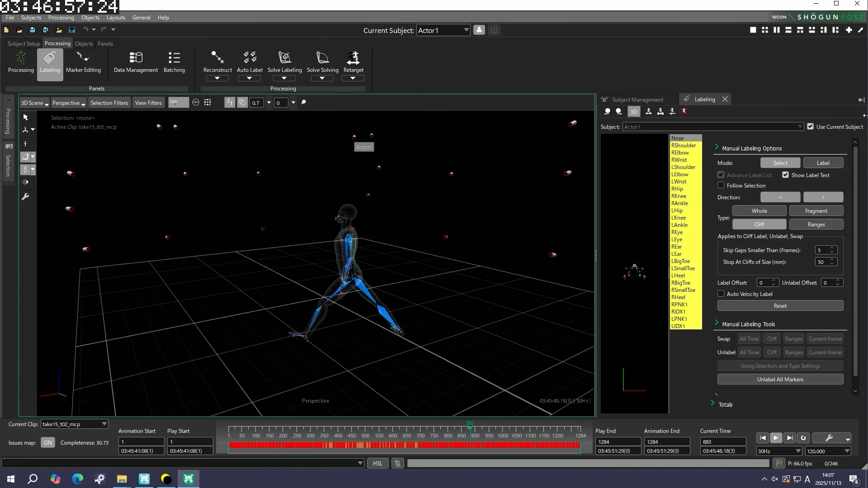Switch to the Subject Management tab
This screenshot has height=488, width=868.
coord(637,99)
